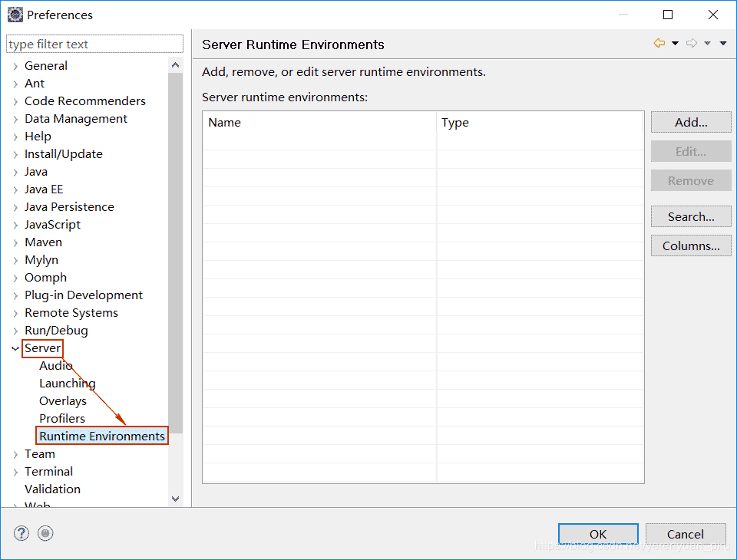The image size is (737, 560).
Task: Select Validation in the tree
Action: pyautogui.click(x=52, y=489)
